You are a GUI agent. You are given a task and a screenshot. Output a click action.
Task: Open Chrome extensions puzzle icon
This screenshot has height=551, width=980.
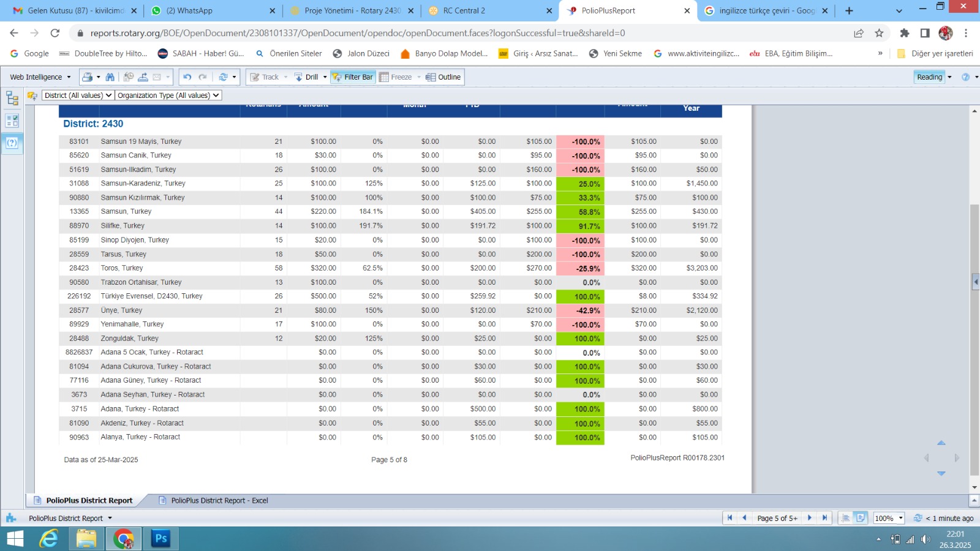click(905, 33)
